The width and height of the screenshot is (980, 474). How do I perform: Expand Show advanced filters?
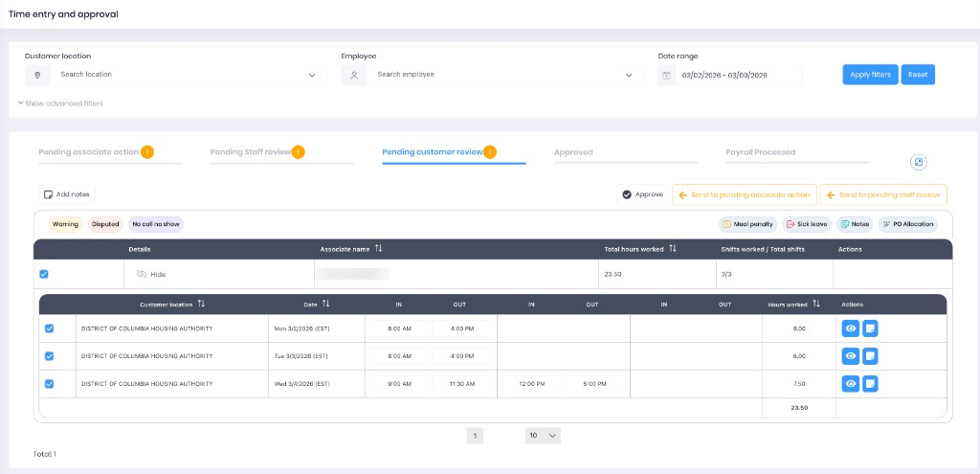tap(60, 103)
